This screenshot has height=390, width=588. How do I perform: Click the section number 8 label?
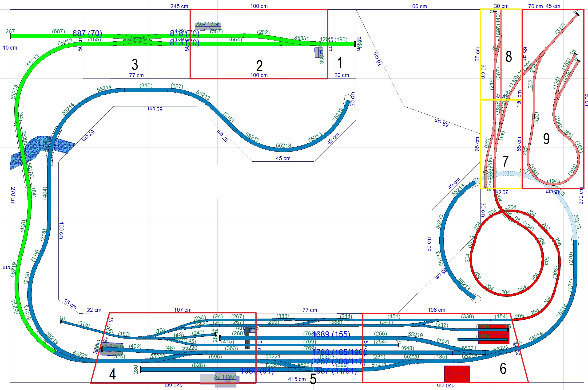(x=509, y=56)
